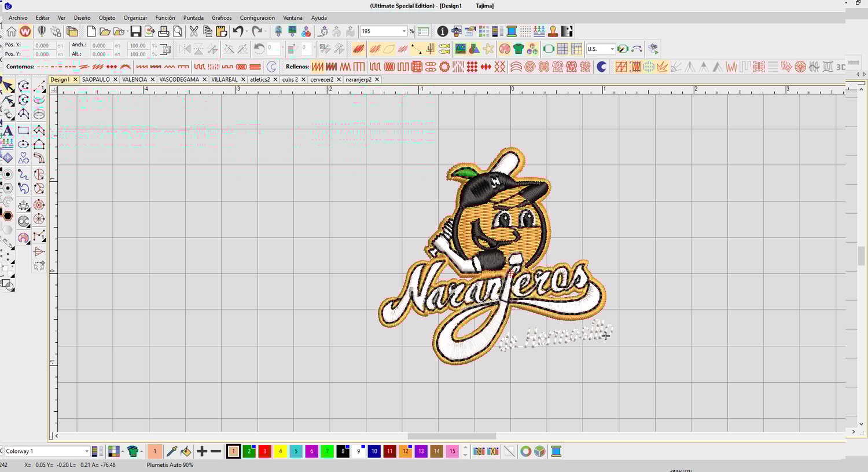868x472 pixels.
Task: Copy the selected object
Action: tap(207, 31)
